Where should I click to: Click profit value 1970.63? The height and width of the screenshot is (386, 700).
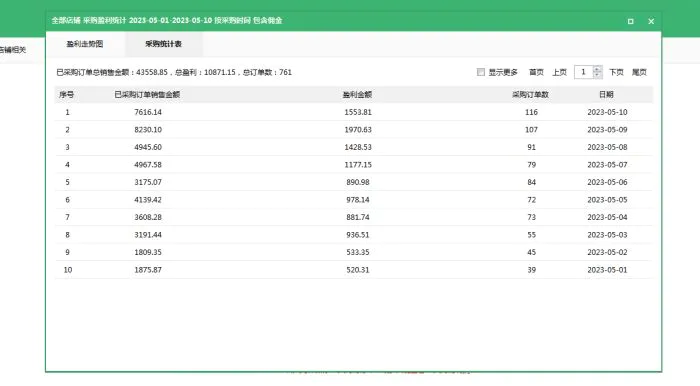click(x=358, y=129)
